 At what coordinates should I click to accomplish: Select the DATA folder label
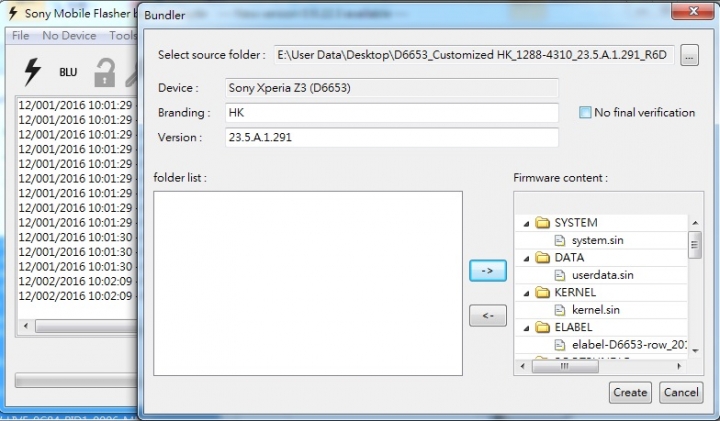(x=569, y=258)
